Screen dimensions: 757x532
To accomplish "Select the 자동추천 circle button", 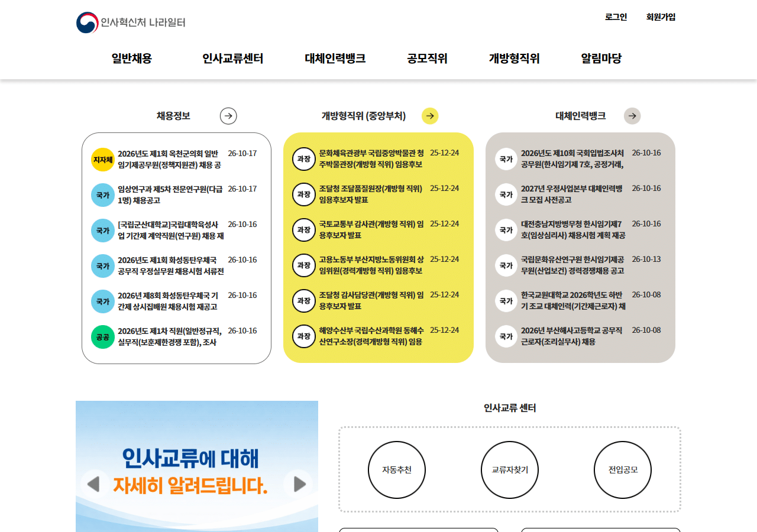I will coord(397,470).
